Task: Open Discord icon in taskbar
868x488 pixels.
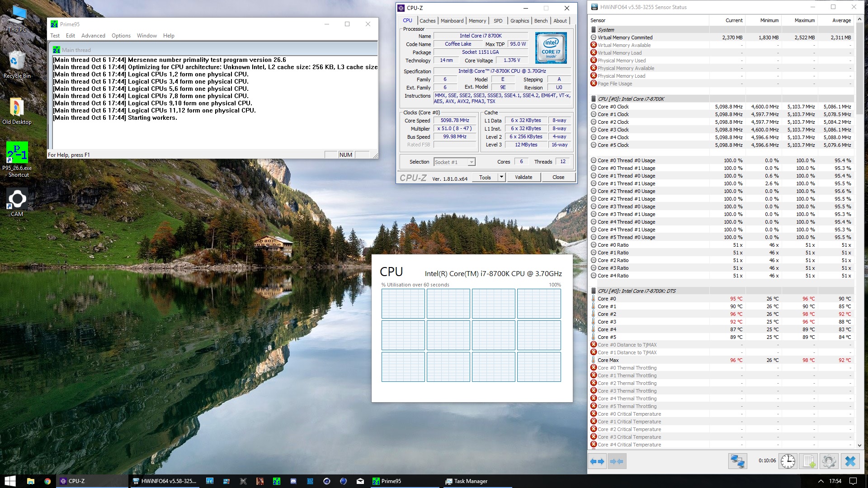Action: (293, 481)
